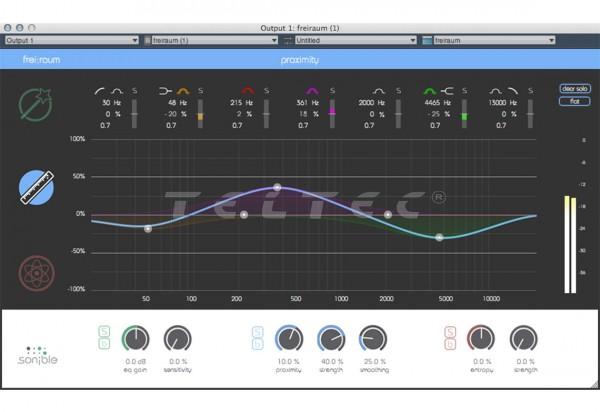Select the blue proximity mode icon

[x=37, y=188]
